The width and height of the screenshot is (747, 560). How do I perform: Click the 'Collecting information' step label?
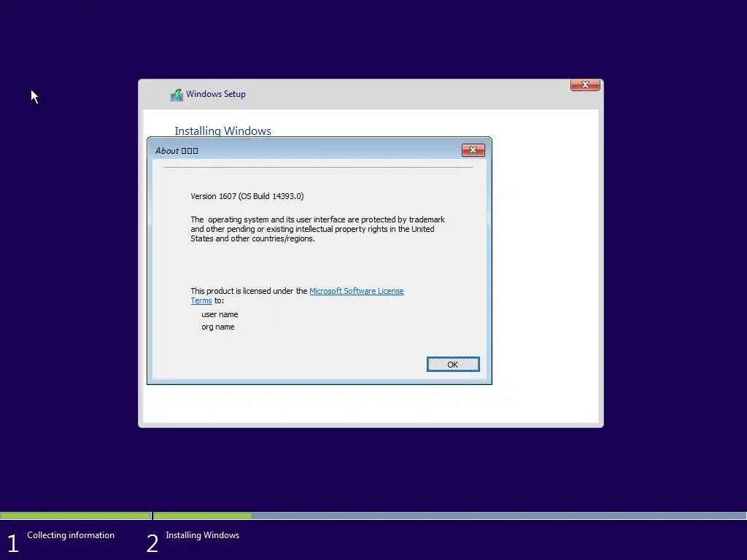click(71, 535)
